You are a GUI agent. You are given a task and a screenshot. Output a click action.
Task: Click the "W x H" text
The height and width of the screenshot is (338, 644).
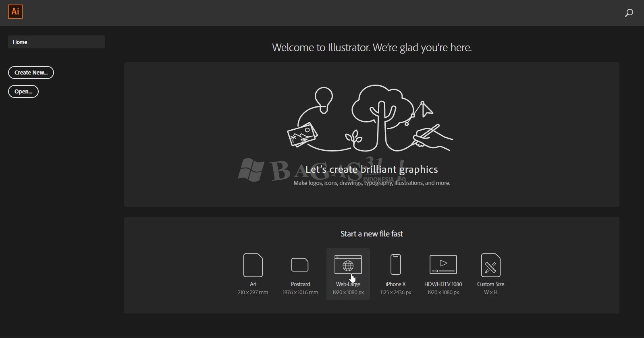(x=491, y=292)
